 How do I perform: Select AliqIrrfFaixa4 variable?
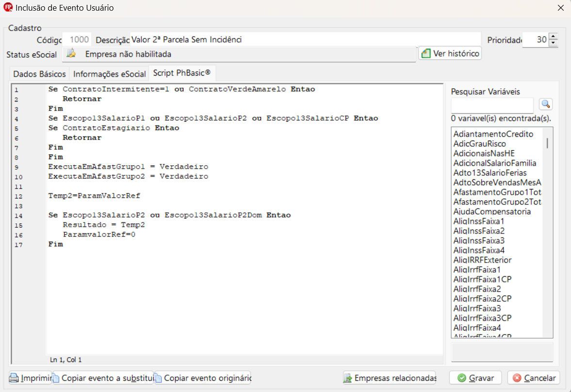pyautogui.click(x=477, y=328)
